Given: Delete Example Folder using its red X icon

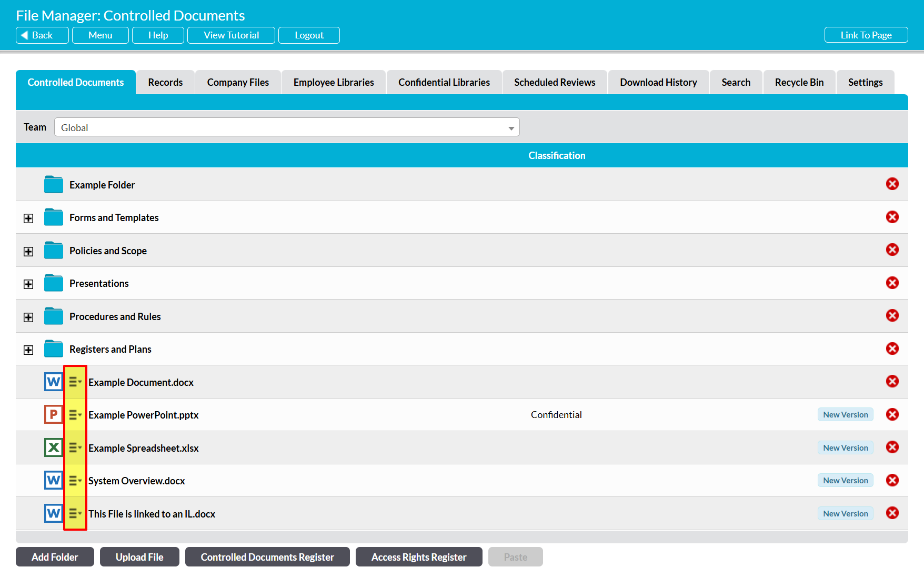Looking at the screenshot, I should coord(892,184).
